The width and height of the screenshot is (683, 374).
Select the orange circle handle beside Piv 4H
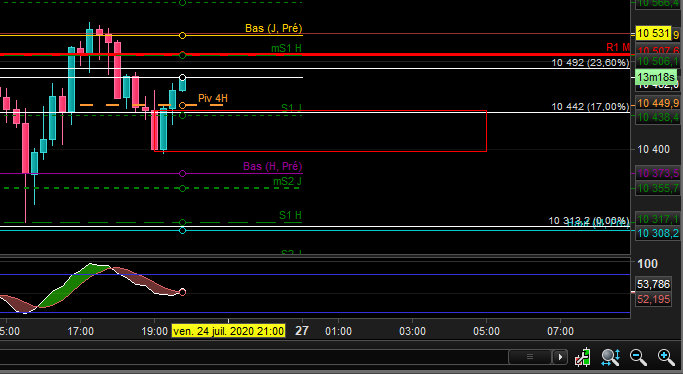[183, 105]
